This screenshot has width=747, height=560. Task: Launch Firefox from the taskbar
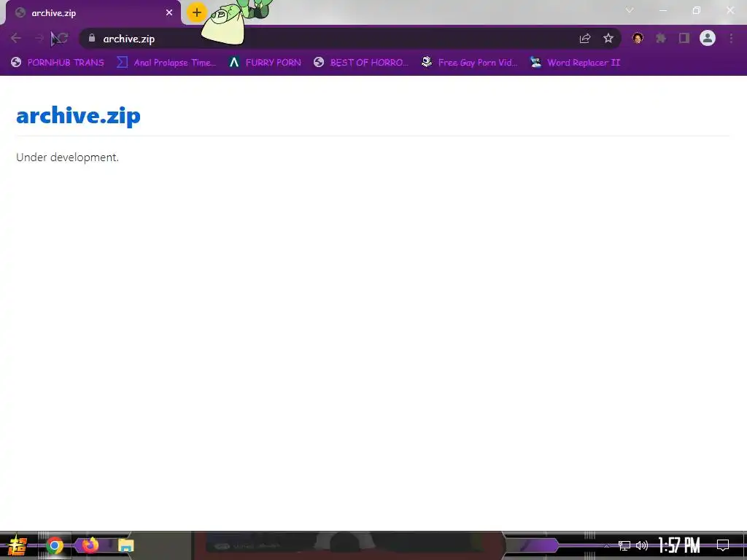click(x=90, y=545)
